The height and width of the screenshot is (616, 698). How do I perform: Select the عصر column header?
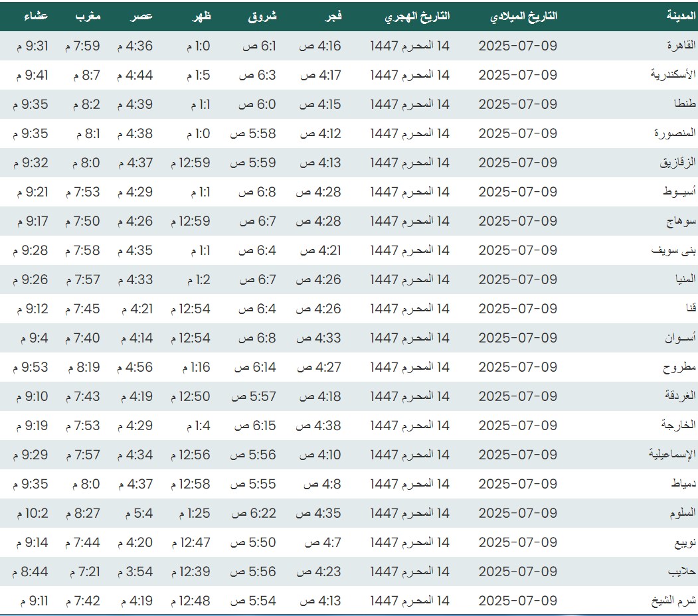[141, 17]
